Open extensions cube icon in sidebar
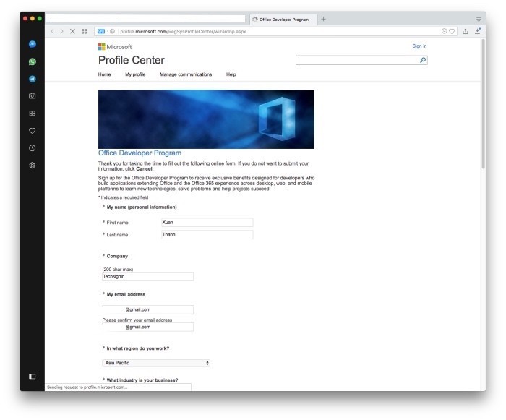The height and width of the screenshot is (420, 506). point(33,166)
